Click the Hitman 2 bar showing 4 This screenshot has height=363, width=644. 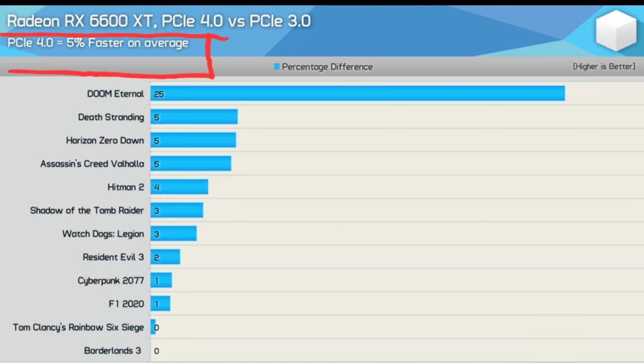179,187
